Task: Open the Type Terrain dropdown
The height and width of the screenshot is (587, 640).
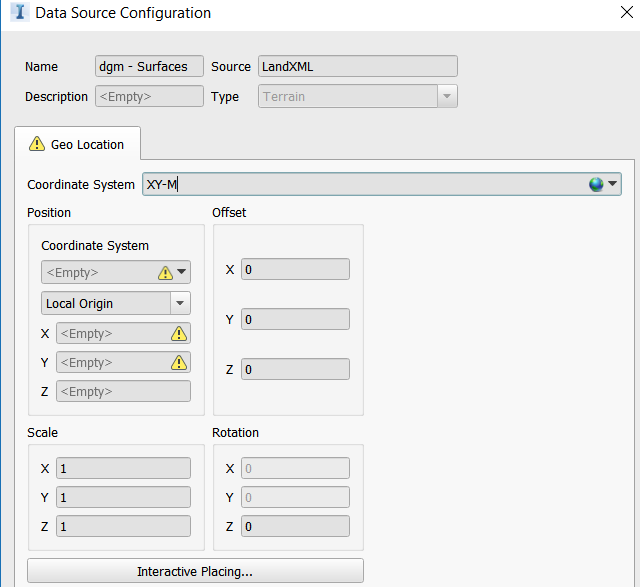Action: pyautogui.click(x=447, y=96)
